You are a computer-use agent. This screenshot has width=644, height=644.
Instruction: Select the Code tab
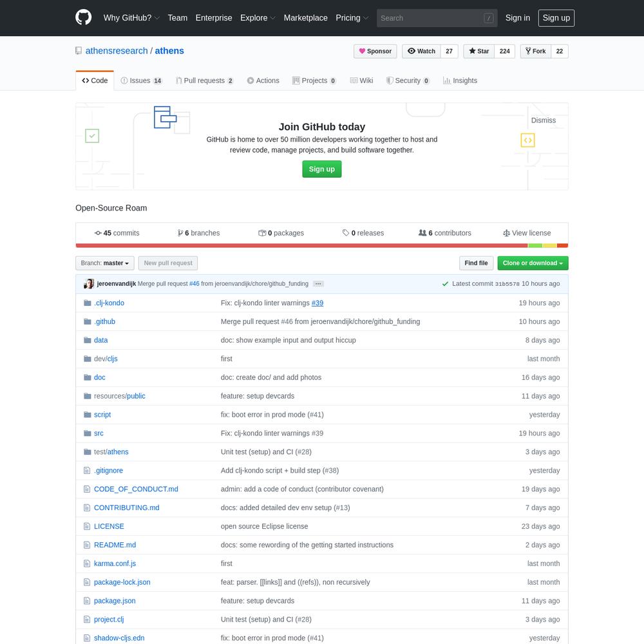tap(95, 80)
